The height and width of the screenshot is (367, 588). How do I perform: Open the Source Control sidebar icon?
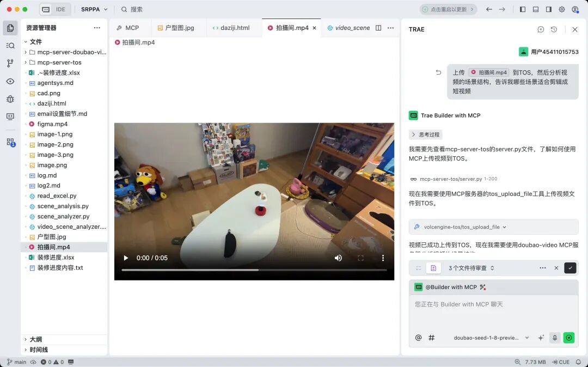(10, 63)
